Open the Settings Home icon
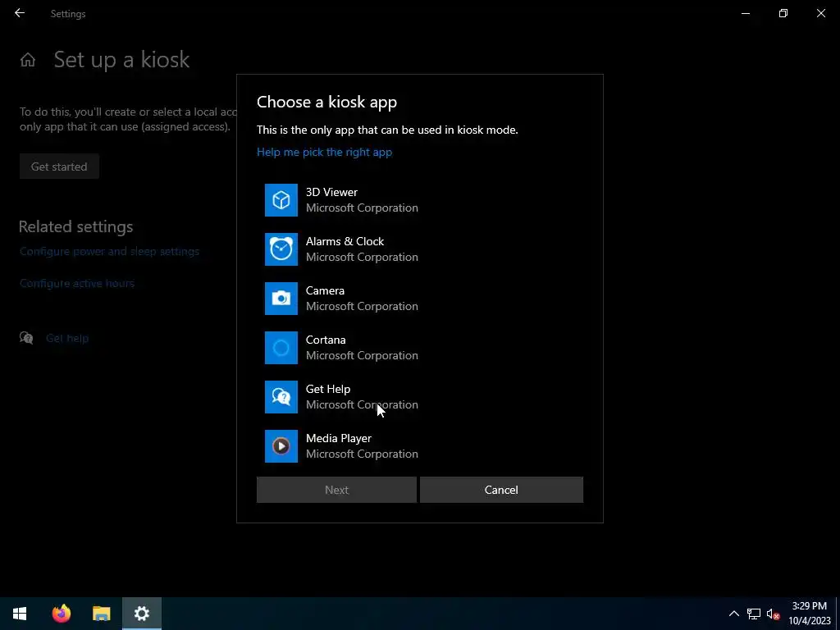840x630 pixels. (x=28, y=60)
